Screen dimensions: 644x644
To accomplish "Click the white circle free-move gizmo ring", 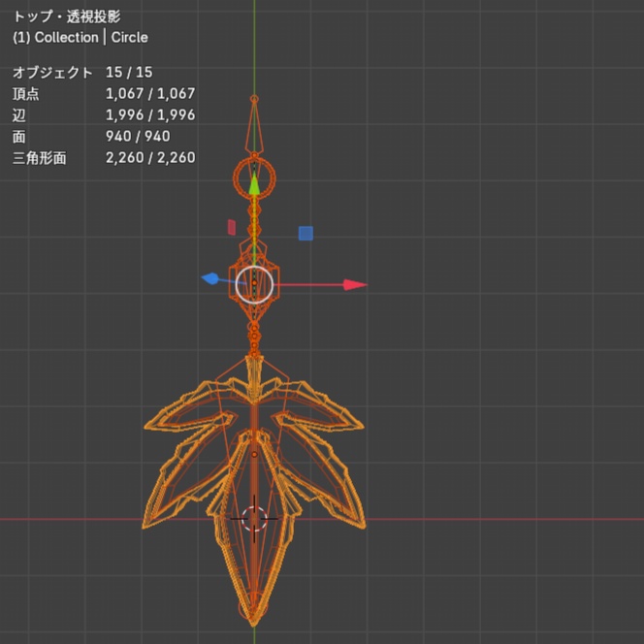I will click(254, 284).
